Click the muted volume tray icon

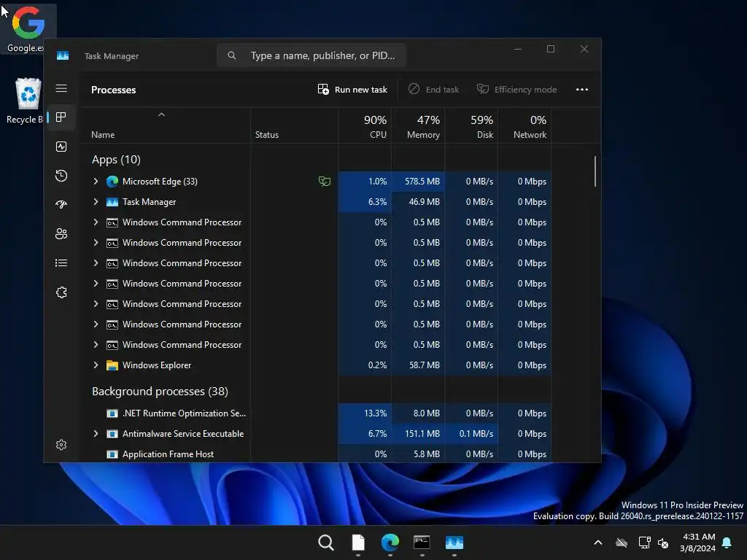pos(663,542)
